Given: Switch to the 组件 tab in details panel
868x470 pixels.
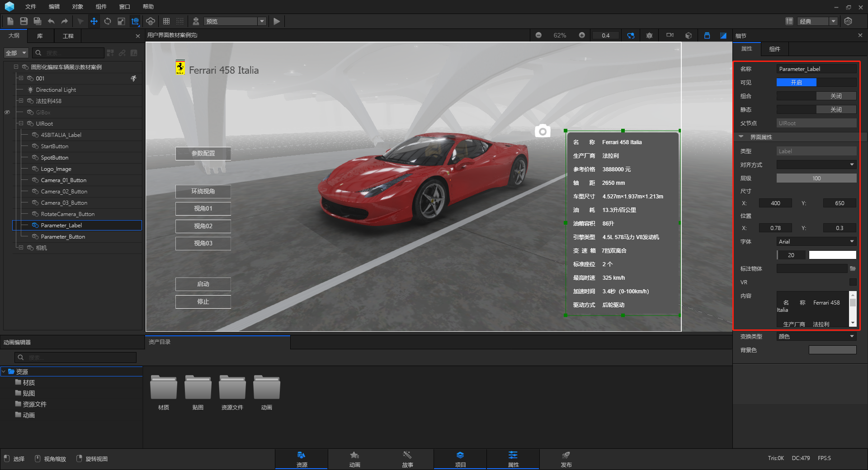Looking at the screenshot, I should 775,49.
